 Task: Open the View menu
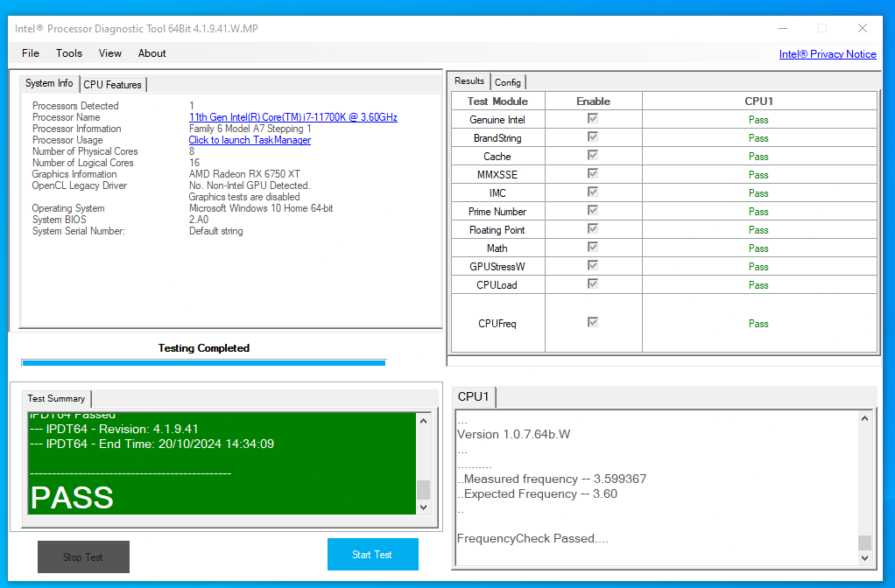[109, 53]
